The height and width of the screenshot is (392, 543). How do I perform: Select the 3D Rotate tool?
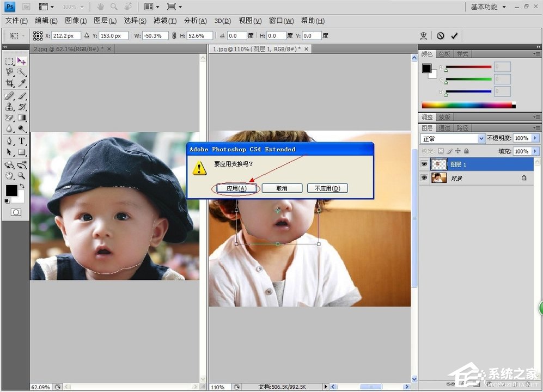pos(9,164)
